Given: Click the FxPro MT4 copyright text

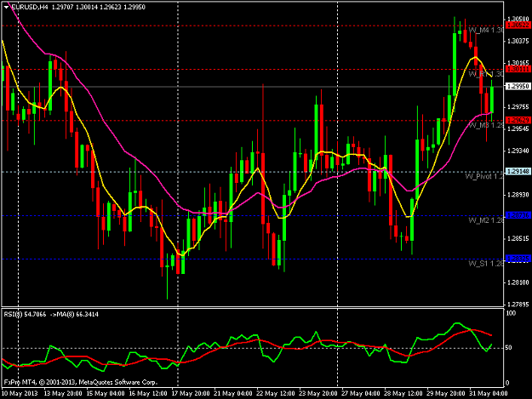Looking at the screenshot, I should 81,382.
